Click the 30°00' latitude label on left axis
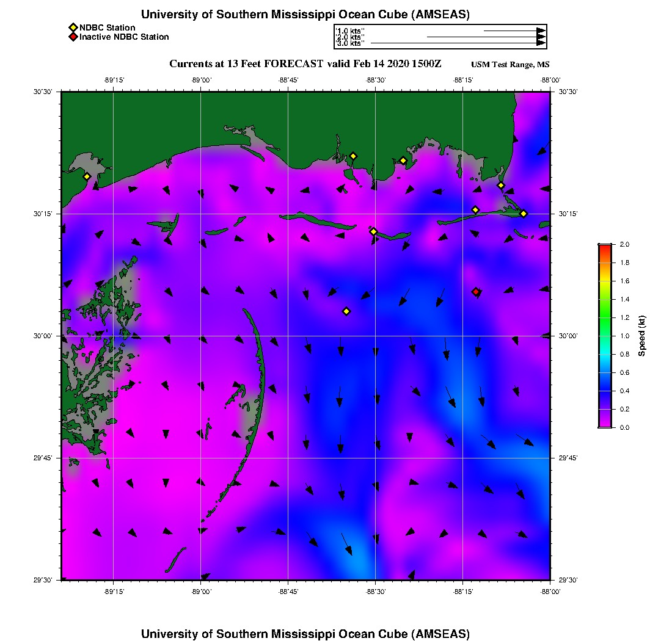Viewport: 672px width, 641px height. tap(44, 336)
